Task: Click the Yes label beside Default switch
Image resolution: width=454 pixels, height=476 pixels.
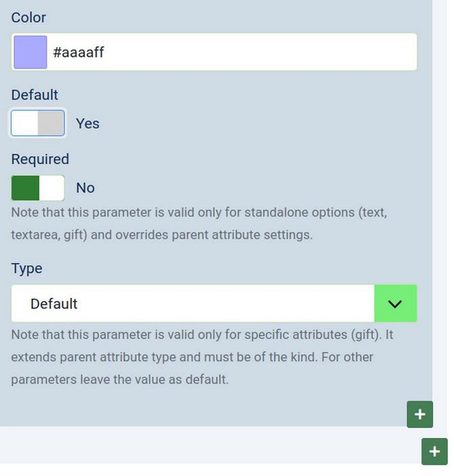Action: click(x=87, y=123)
